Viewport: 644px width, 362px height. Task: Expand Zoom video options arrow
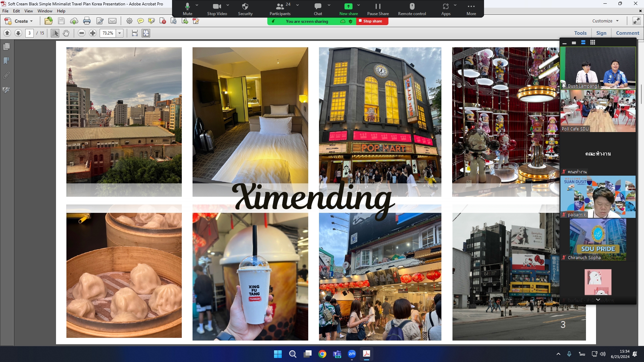coord(228,5)
